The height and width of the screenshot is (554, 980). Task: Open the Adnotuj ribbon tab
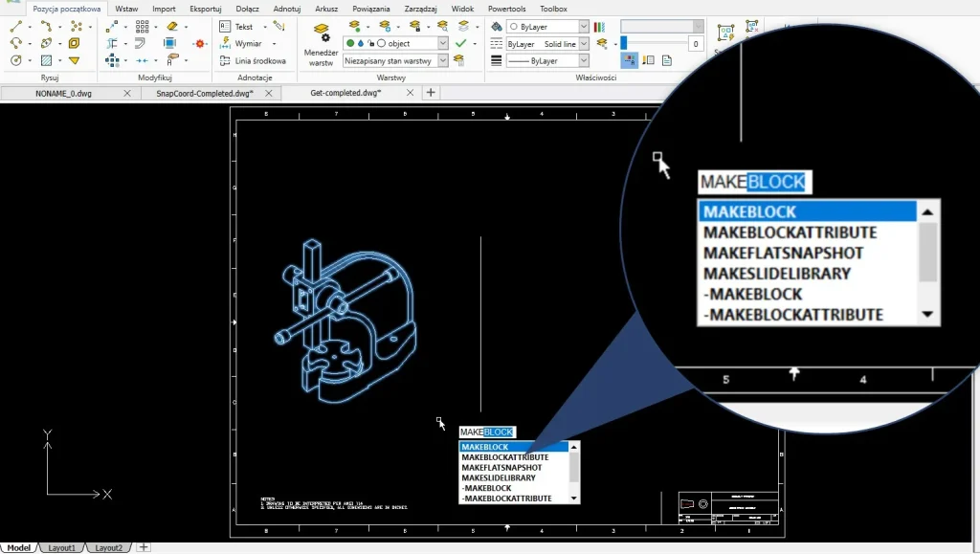tap(287, 9)
